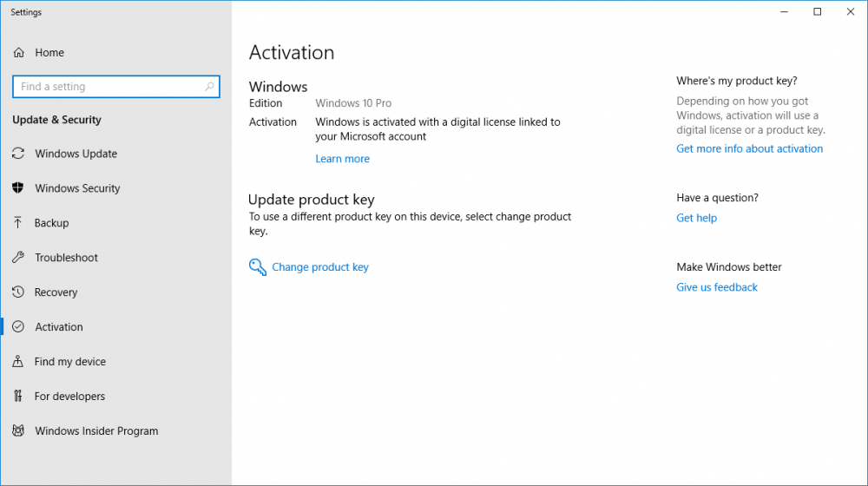Click the Activation page title
The height and width of the screenshot is (486, 868).
tap(292, 53)
